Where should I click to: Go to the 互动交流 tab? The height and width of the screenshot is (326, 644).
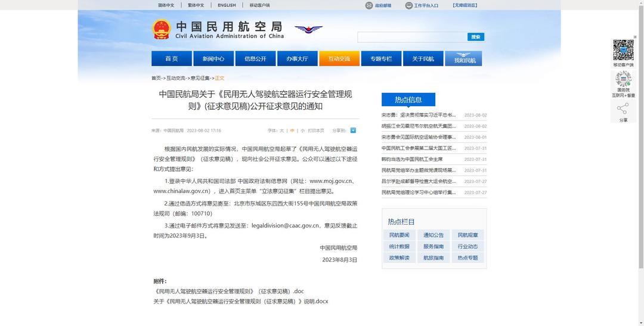(339, 58)
